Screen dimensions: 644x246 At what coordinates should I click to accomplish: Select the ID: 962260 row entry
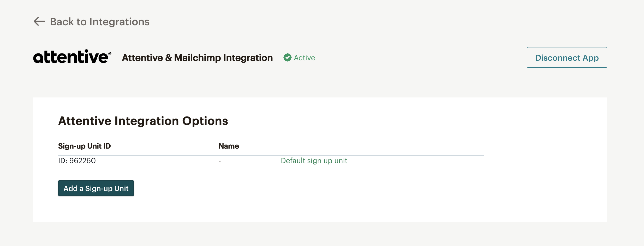coord(77,161)
